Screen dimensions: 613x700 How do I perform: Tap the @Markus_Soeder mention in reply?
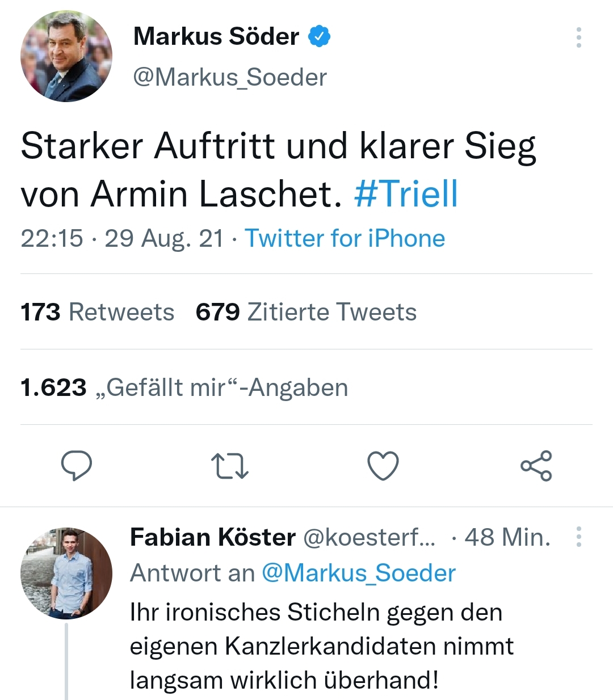(358, 573)
